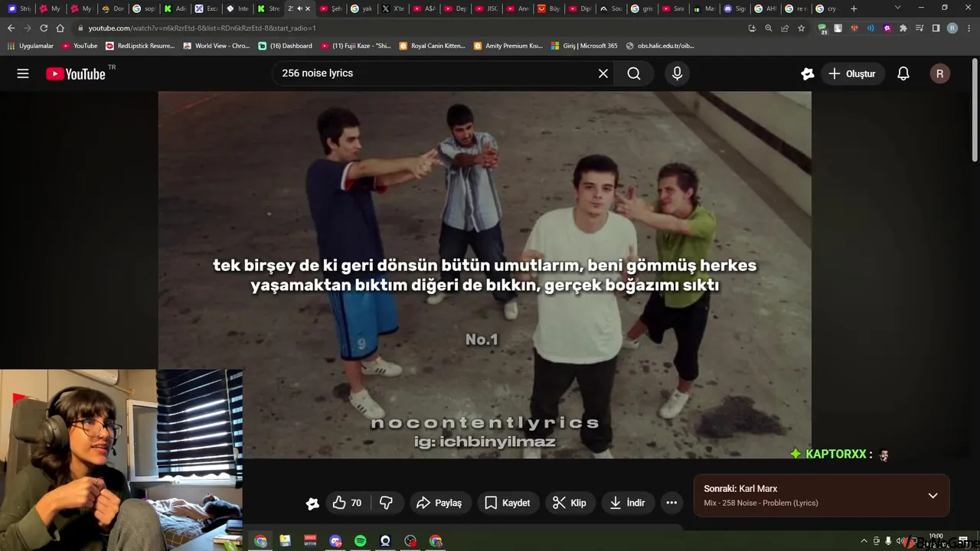Screen dimensions: 980x551
Task: Switch to the first tab labeled Strip
Action: (19, 8)
